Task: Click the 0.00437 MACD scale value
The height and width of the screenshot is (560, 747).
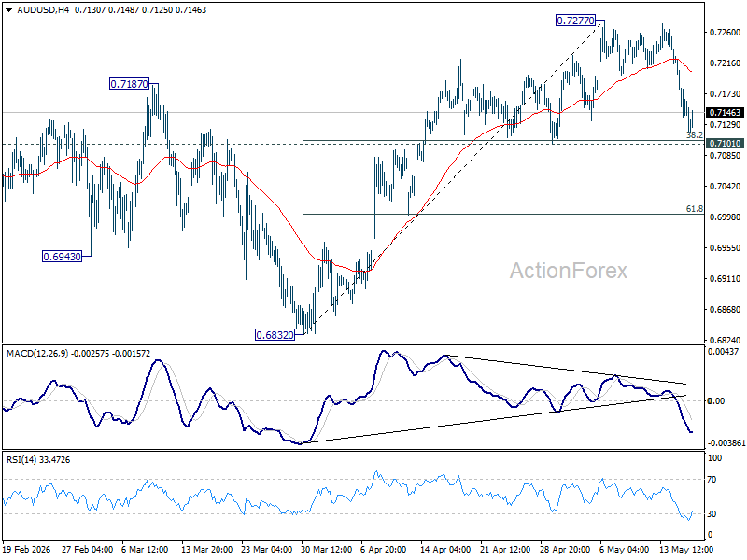Action: pyautogui.click(x=724, y=352)
